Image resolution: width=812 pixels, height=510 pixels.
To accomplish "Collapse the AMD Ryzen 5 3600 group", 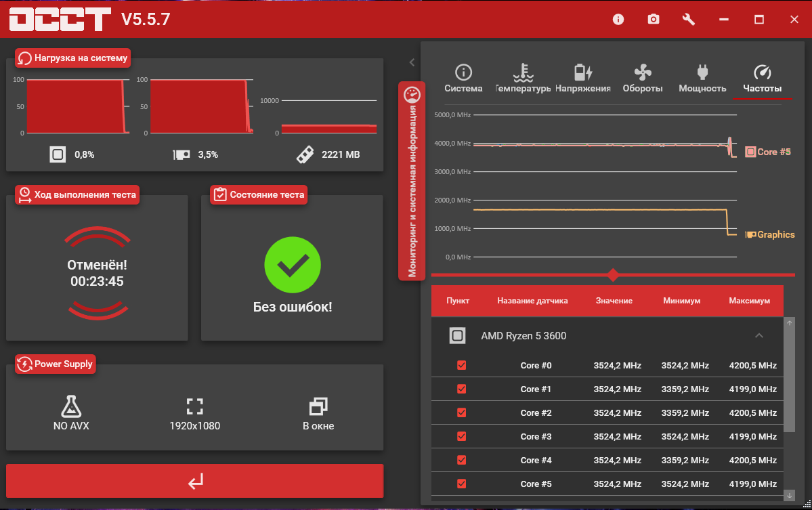I will pyautogui.click(x=759, y=335).
